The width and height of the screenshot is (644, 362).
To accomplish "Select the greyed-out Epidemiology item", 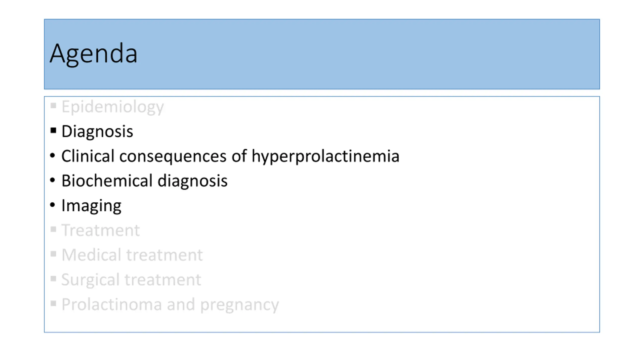I will [x=112, y=107].
